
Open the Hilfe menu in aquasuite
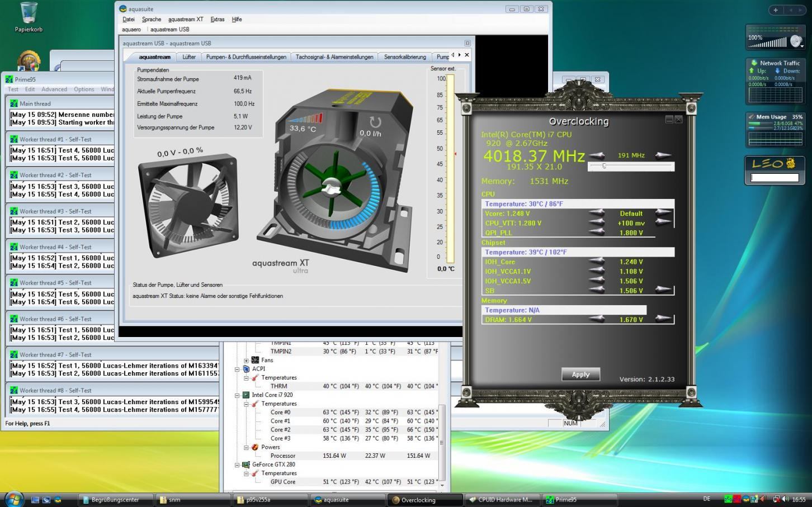coord(237,20)
